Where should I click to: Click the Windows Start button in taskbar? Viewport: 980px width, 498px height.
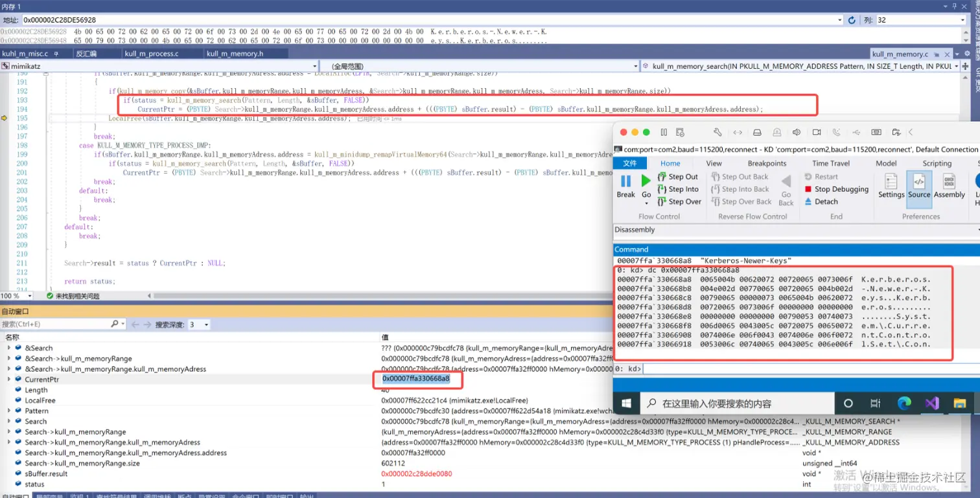point(627,403)
